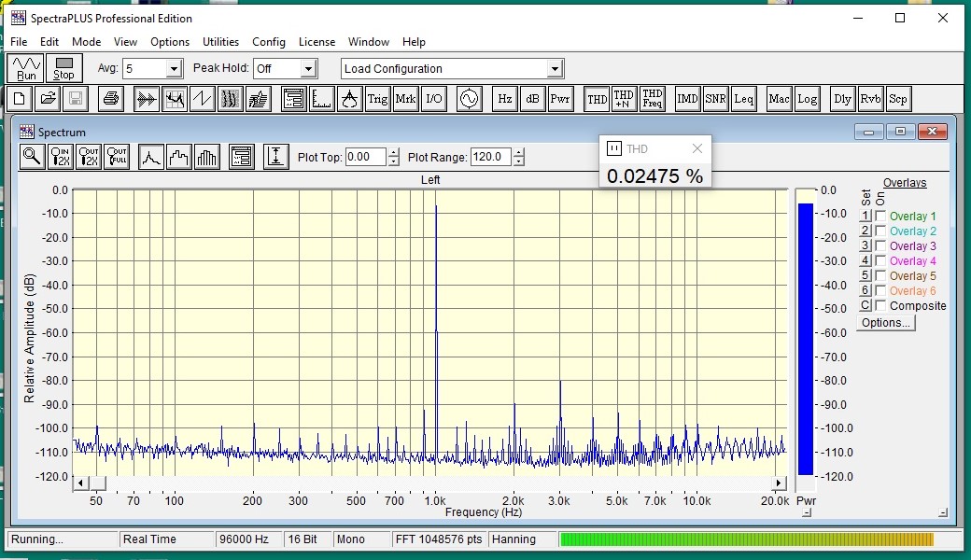This screenshot has width=971, height=560.
Task: Open Markers with the Mrk button
Action: (x=405, y=99)
